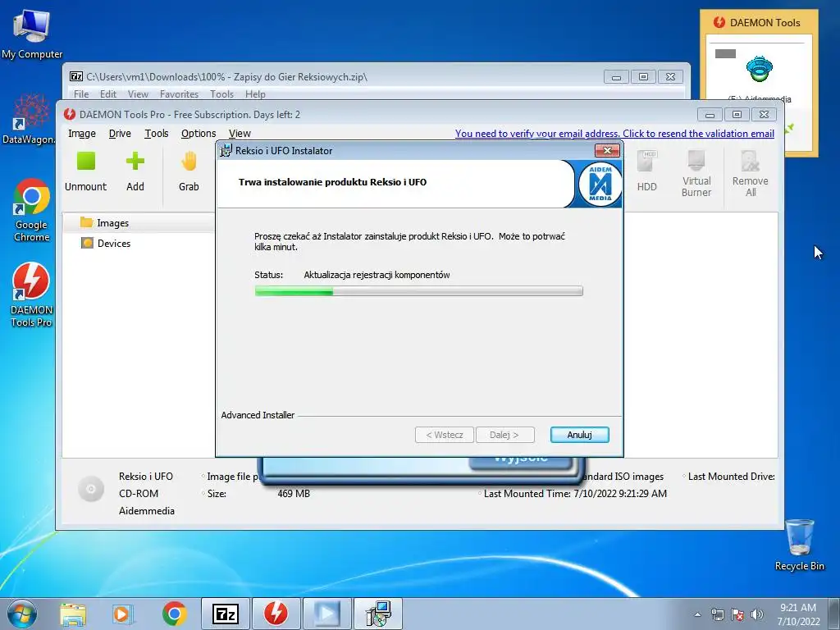The width and height of the screenshot is (840, 630).
Task: Open the Drive menu
Action: [120, 134]
